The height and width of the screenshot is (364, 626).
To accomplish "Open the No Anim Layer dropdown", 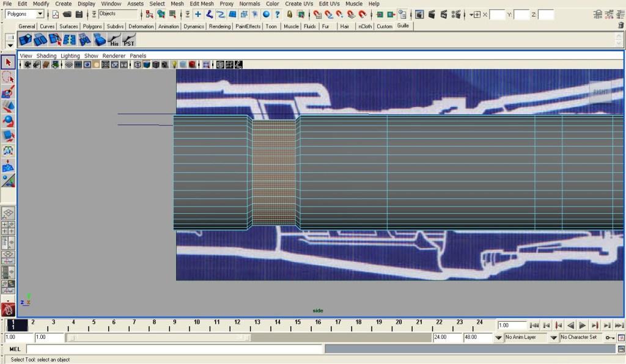I will 498,338.
